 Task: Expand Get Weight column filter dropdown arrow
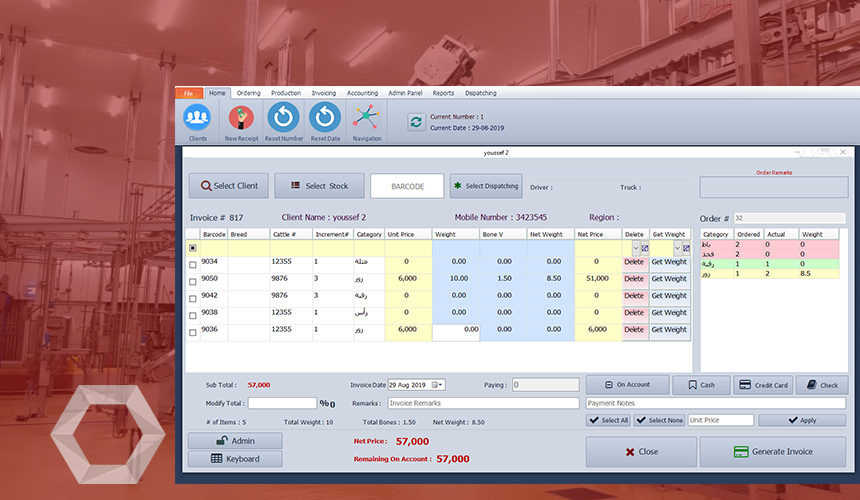click(x=677, y=248)
